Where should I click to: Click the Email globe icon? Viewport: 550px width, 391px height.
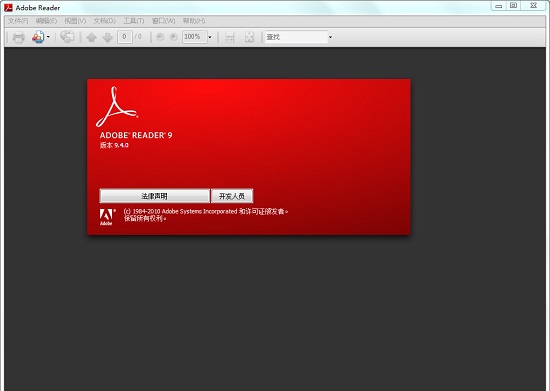pos(67,36)
